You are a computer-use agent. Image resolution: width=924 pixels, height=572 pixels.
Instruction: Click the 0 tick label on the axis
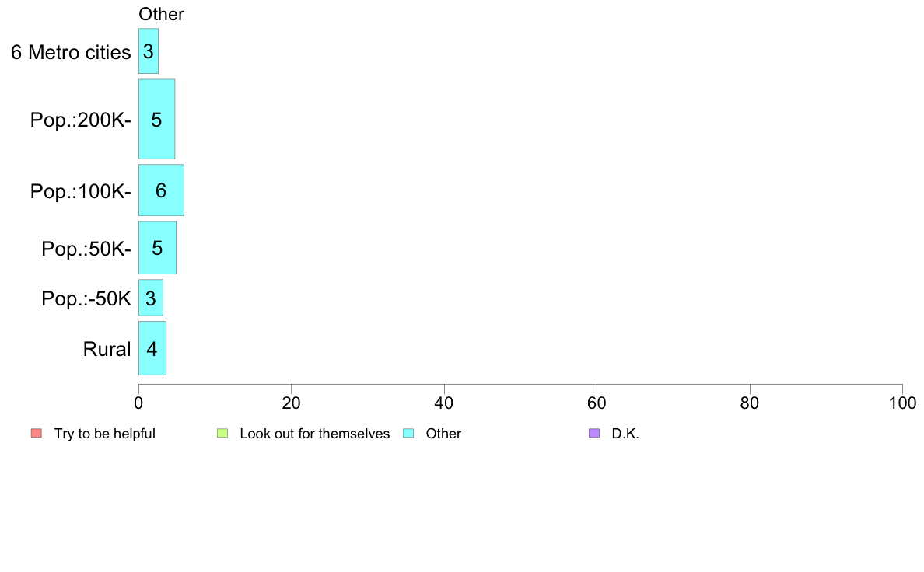pos(138,403)
